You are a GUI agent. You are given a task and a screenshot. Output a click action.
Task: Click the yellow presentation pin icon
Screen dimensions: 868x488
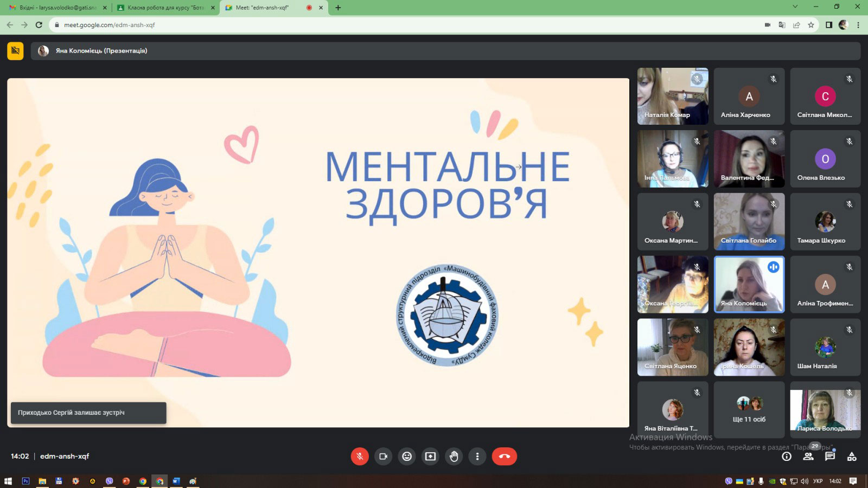click(15, 51)
